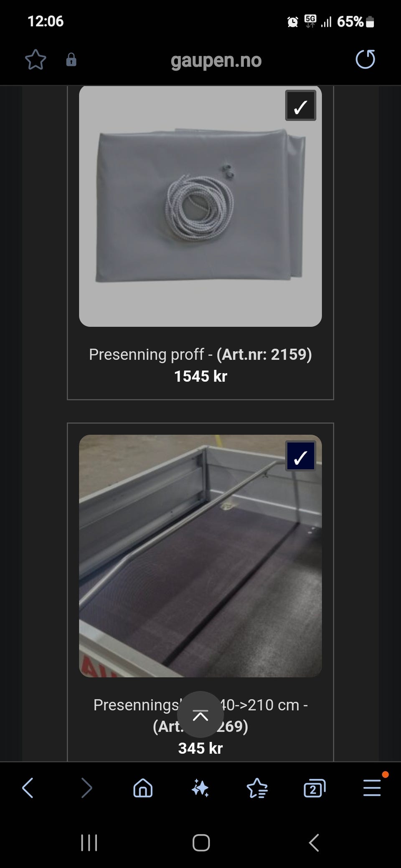This screenshot has height=868, width=401.
Task: Open the browser home page
Action: (143, 788)
